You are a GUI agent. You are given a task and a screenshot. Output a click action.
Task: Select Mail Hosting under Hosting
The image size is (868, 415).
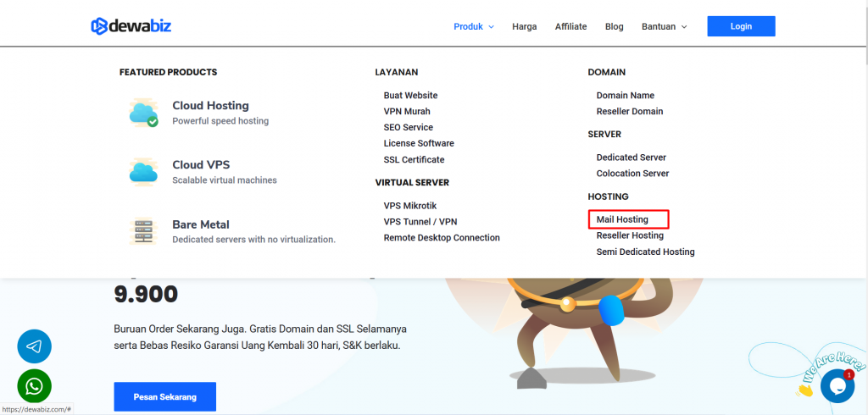pyautogui.click(x=622, y=219)
